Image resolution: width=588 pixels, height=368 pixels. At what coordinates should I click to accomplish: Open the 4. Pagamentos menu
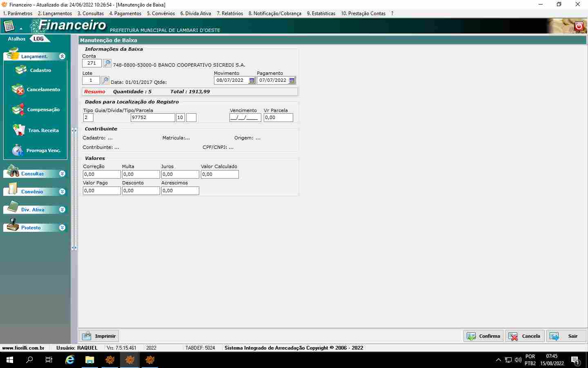pos(125,13)
